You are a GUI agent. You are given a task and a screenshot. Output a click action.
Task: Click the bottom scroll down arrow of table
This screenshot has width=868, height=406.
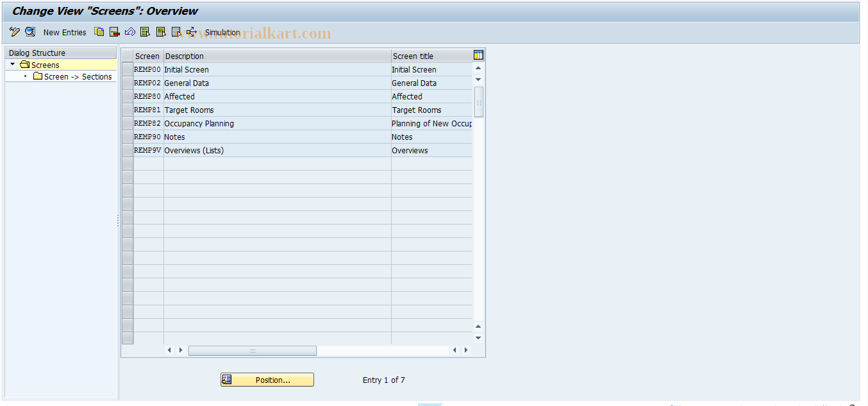pyautogui.click(x=478, y=337)
